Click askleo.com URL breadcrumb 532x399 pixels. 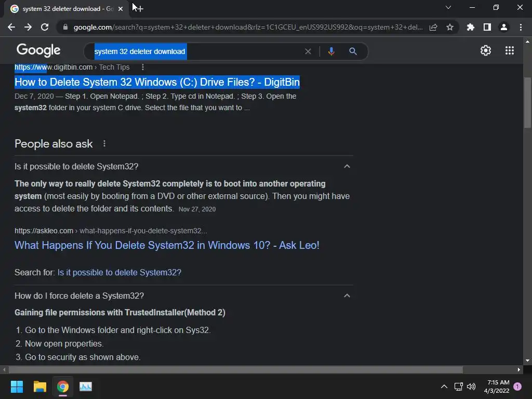pos(111,231)
